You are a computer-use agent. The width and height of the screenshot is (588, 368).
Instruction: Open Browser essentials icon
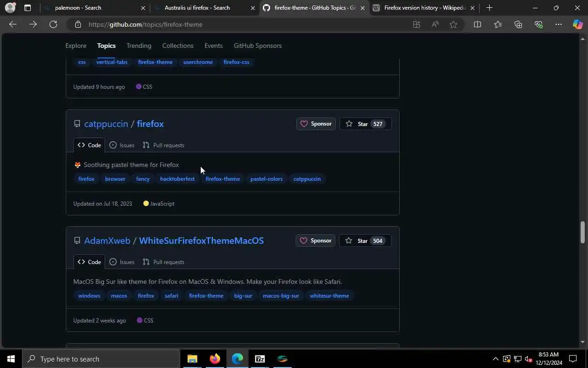538,24
